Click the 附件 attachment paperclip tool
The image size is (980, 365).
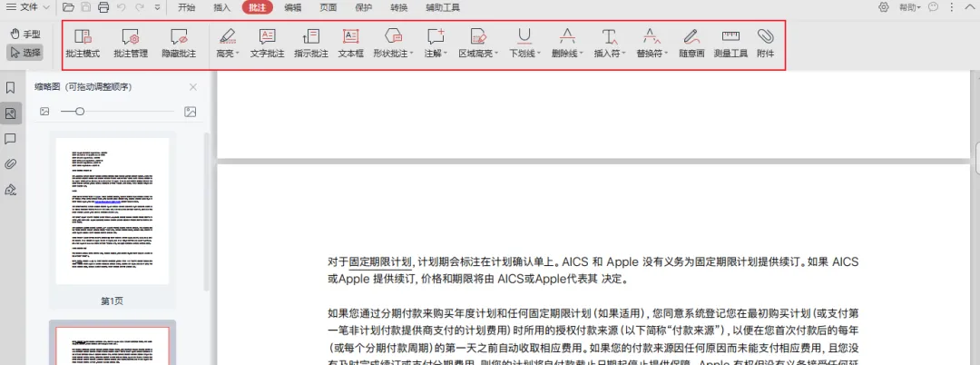click(766, 44)
